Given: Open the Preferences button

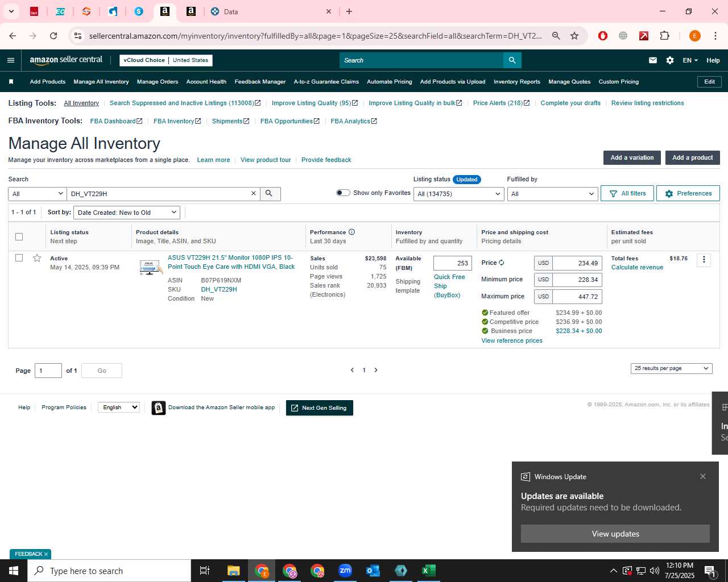Looking at the screenshot, I should [688, 193].
